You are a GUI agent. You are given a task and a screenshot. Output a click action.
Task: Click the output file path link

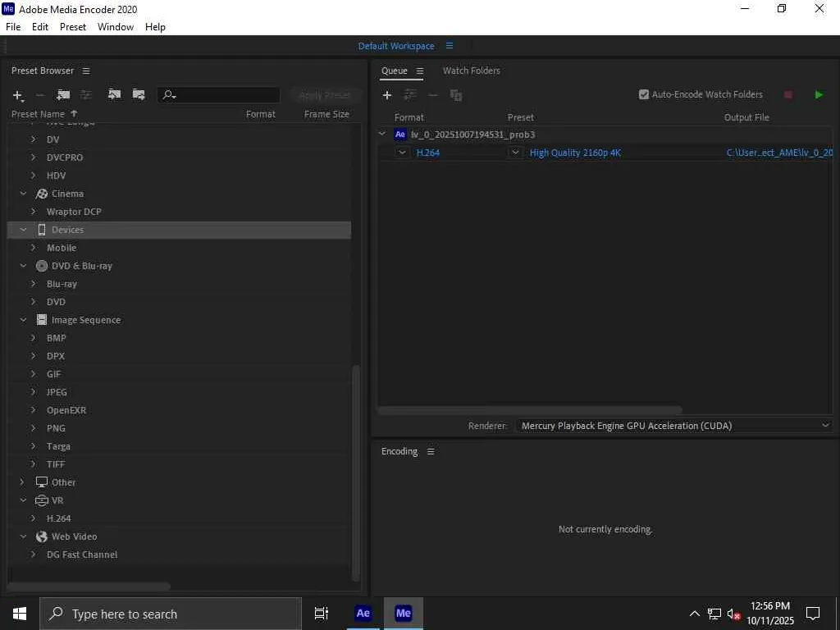coord(779,153)
